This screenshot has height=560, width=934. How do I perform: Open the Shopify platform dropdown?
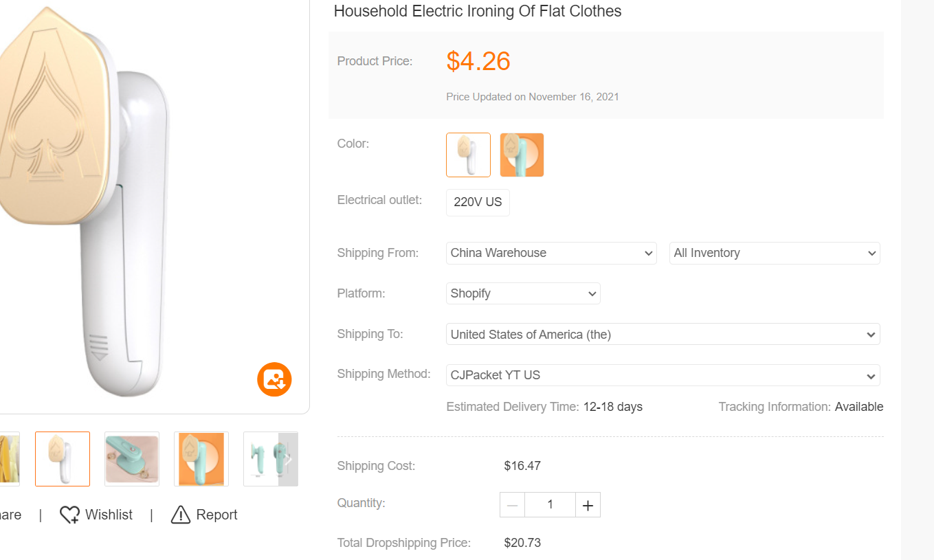(x=523, y=293)
